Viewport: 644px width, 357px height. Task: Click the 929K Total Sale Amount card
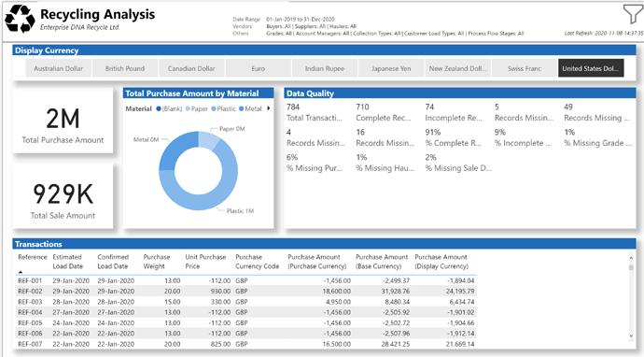click(63, 195)
